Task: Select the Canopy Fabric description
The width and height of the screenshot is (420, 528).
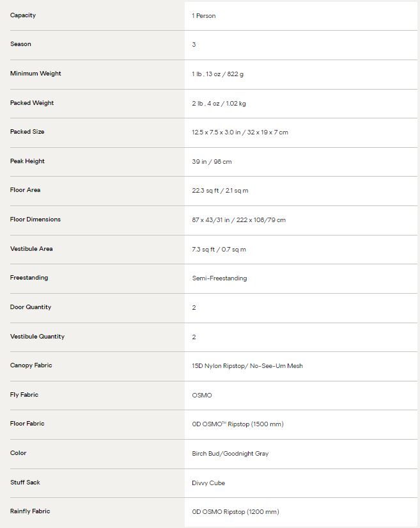Action: pos(247,366)
